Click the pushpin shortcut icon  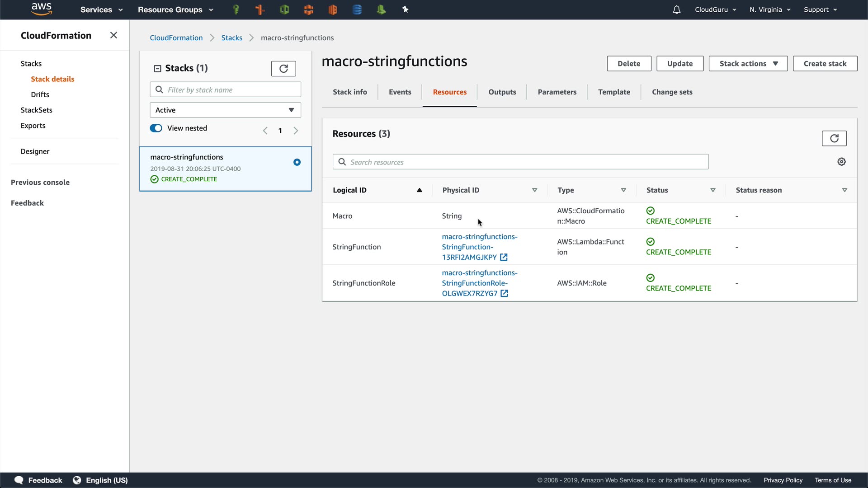405,9
